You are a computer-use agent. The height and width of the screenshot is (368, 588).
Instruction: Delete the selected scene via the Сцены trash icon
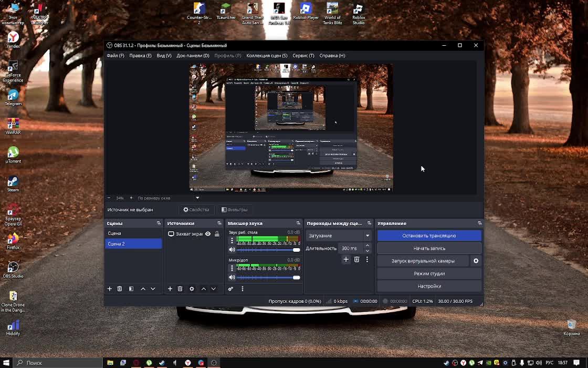[120, 289]
